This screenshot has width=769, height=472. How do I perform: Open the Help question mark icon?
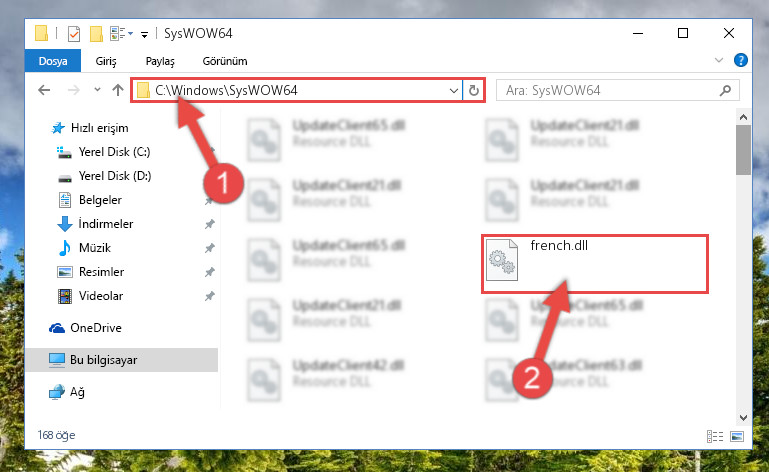click(x=741, y=60)
